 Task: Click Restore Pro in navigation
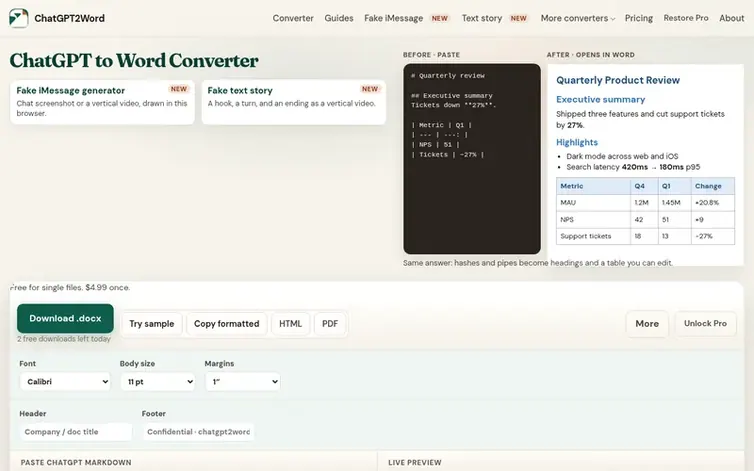coord(686,18)
